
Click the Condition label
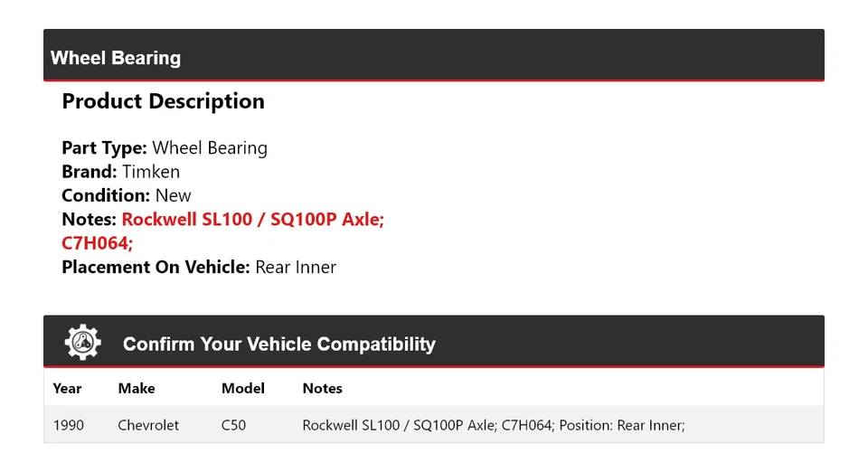click(x=106, y=195)
